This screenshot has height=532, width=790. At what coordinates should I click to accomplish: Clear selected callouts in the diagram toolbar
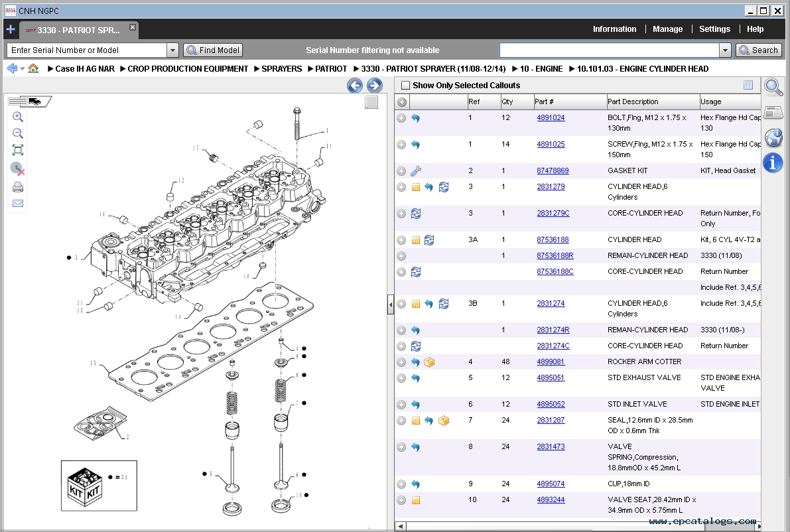pyautogui.click(x=18, y=168)
